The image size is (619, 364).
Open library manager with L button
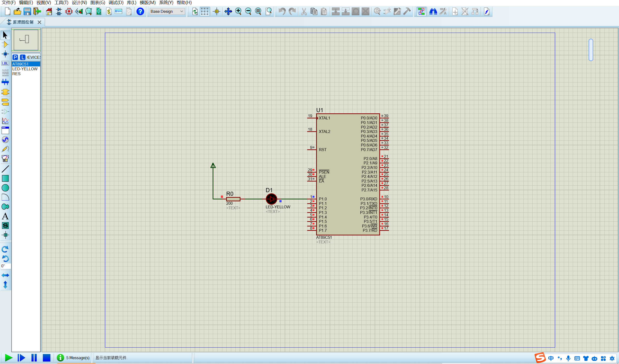click(22, 57)
